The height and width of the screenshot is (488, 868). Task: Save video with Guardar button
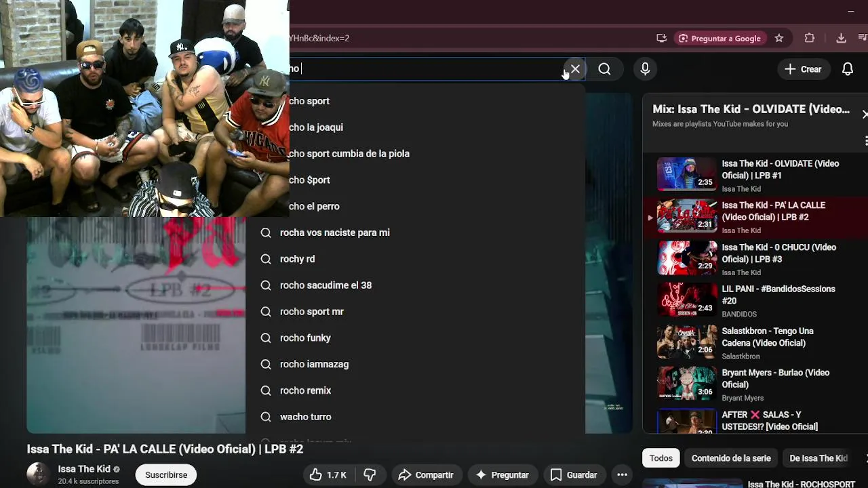point(574,475)
